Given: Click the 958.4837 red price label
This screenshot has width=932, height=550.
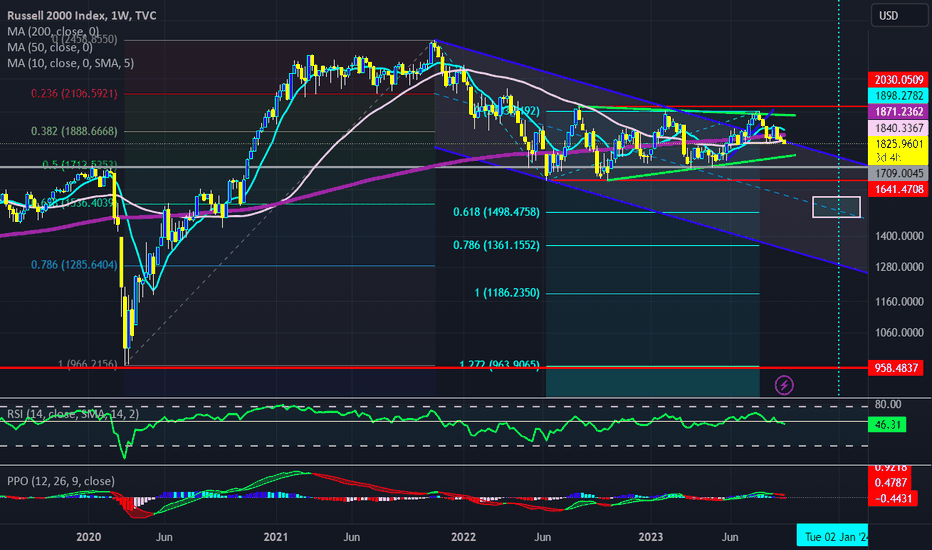Looking at the screenshot, I should tap(896, 368).
